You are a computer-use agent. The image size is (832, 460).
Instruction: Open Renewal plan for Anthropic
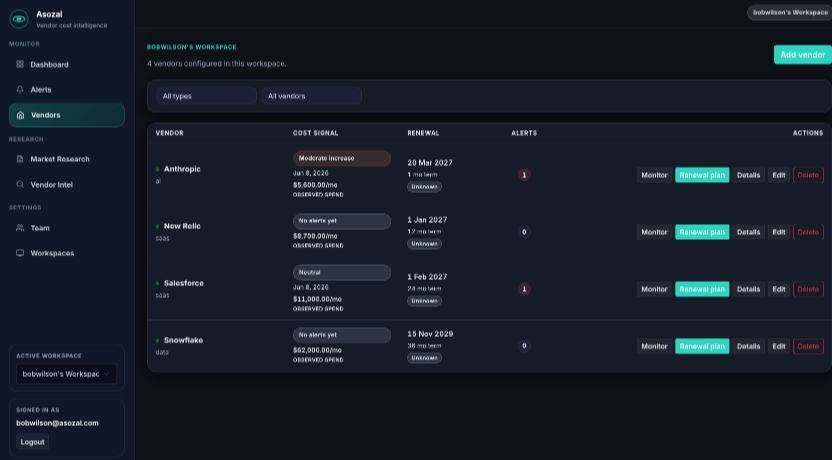pos(702,175)
